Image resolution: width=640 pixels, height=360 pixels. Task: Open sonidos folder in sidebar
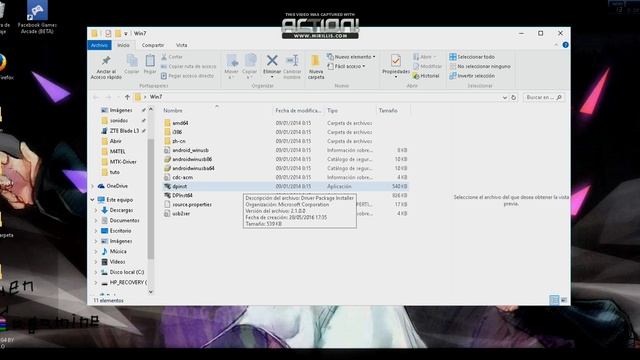coord(119,120)
